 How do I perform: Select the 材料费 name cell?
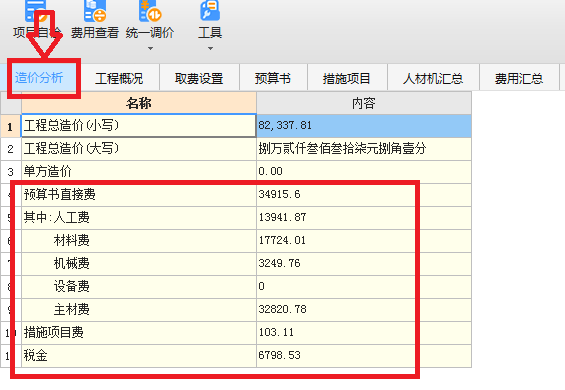click(x=139, y=241)
